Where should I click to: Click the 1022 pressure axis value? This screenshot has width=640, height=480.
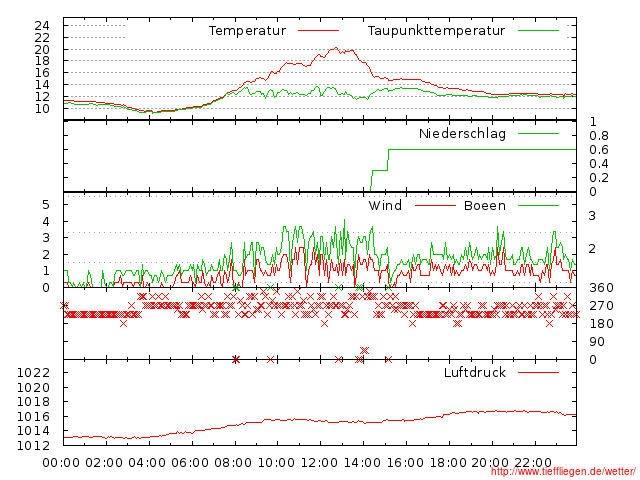click(x=33, y=373)
